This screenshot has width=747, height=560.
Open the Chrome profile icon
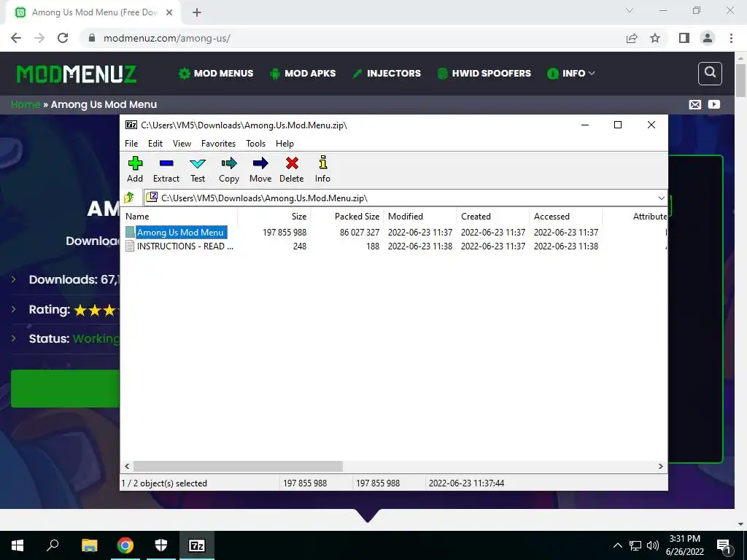[708, 38]
